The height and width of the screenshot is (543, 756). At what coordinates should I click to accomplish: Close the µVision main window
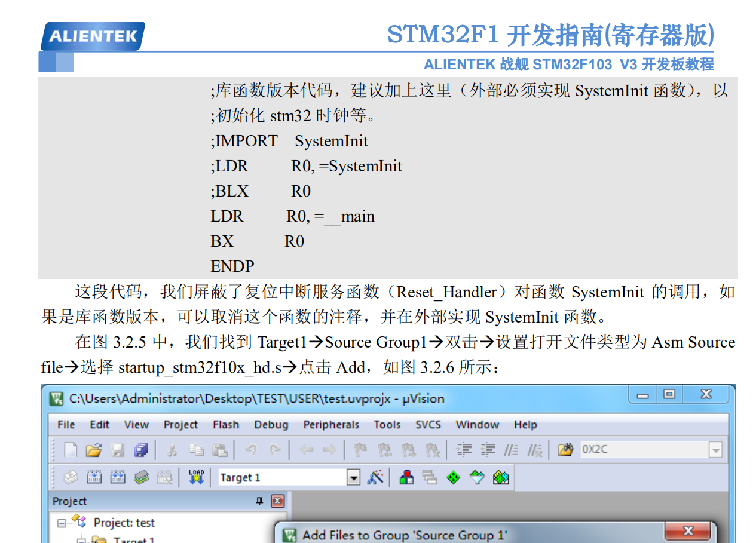pos(706,395)
